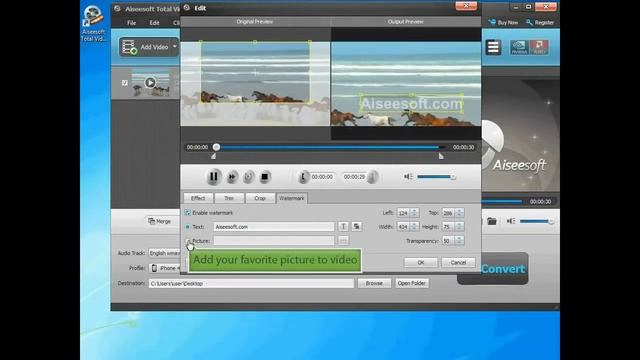Switch to the Crop tab
The width and height of the screenshot is (640, 360).
(x=260, y=198)
